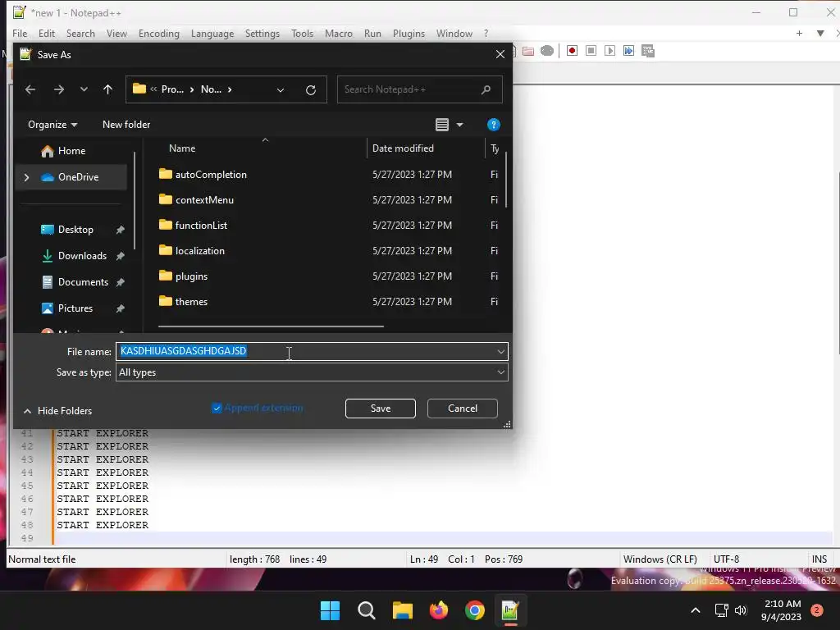Open Search menu in Notepad++
The image size is (840, 630).
80,33
